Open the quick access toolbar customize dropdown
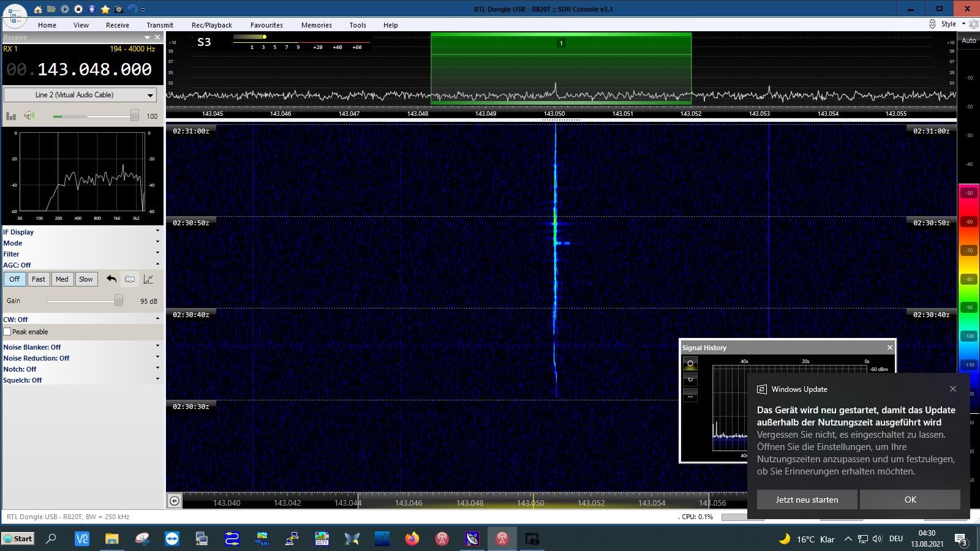 (x=143, y=10)
